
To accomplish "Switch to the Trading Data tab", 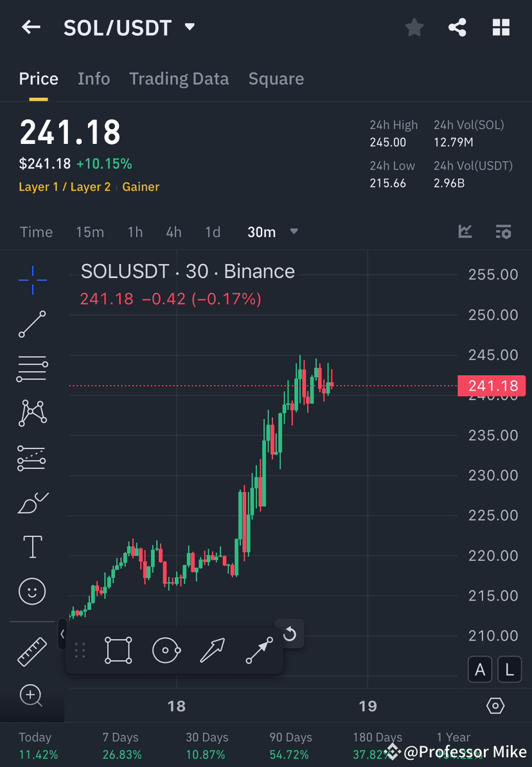I will 179,78.
